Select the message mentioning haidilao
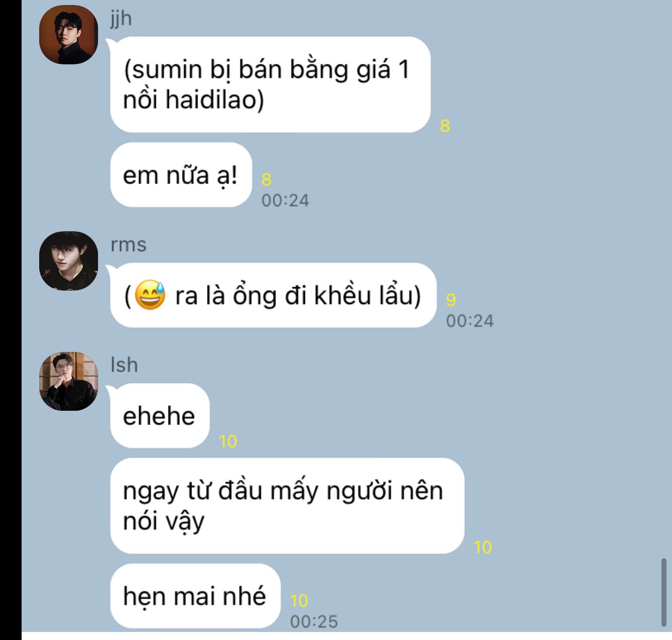 point(270,84)
